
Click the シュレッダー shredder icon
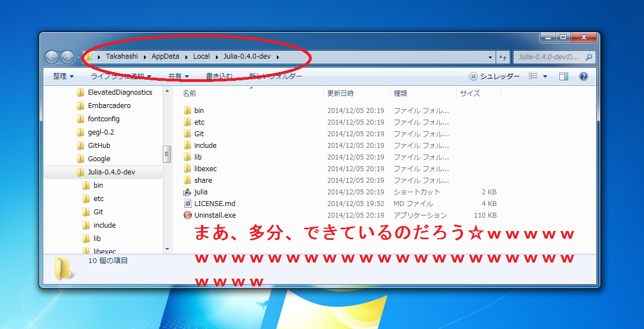click(x=473, y=76)
